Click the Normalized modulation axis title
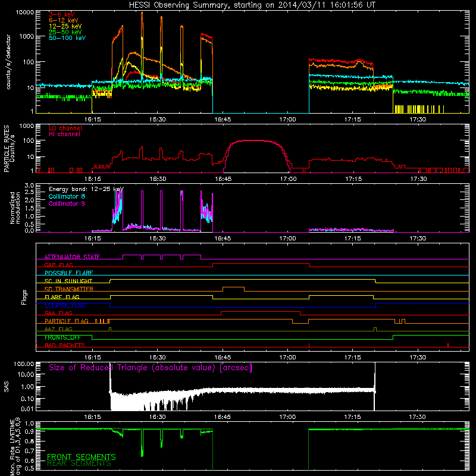This screenshot has width=476, height=476. [x=15, y=208]
